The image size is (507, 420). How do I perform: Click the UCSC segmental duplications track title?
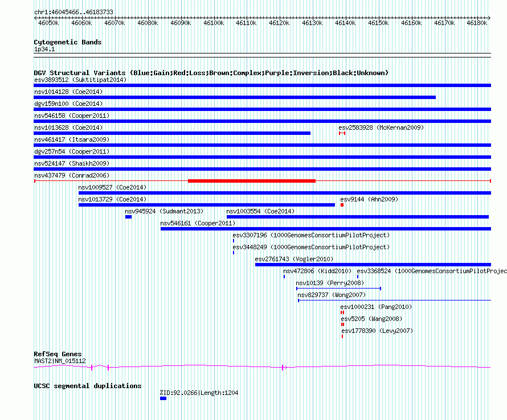(x=88, y=386)
